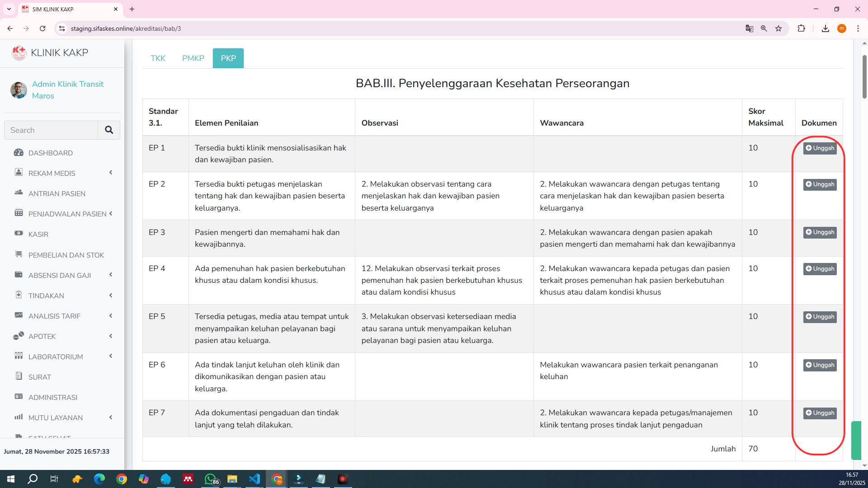Switch to the TKK tab

point(158,58)
